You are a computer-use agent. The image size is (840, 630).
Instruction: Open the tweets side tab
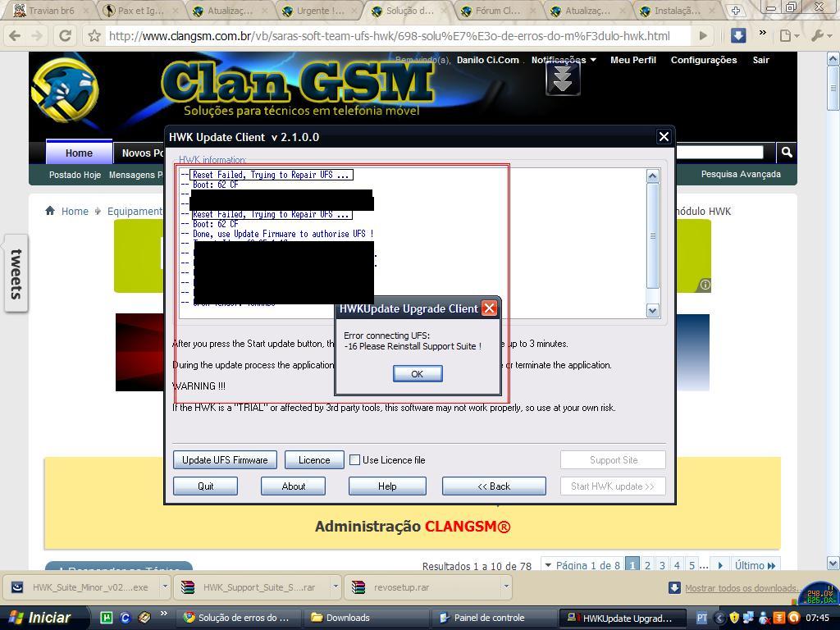[x=16, y=273]
